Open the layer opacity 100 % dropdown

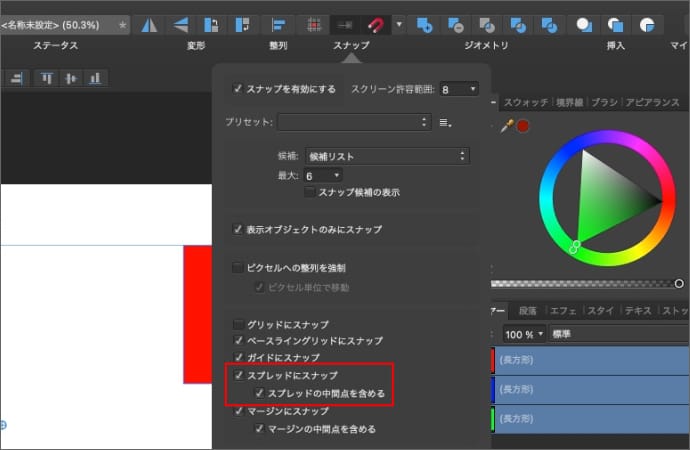[524, 333]
